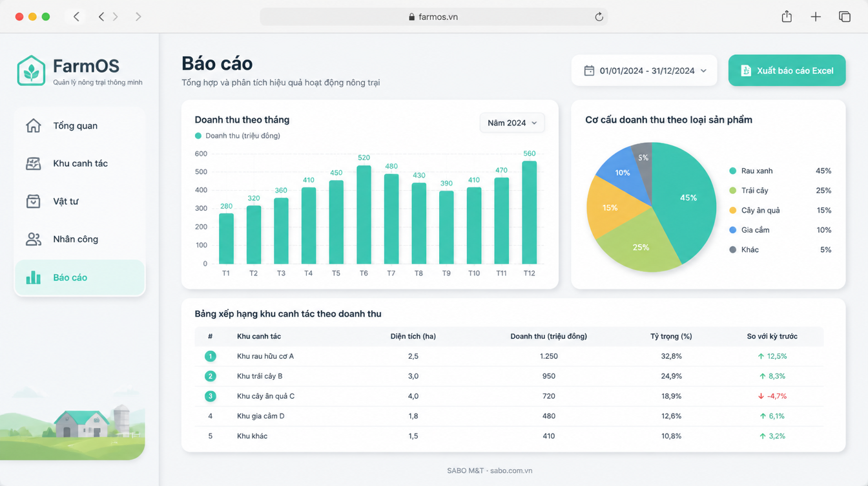
Task: Select the Nhân công sidebar menu entry
Action: tap(80, 239)
